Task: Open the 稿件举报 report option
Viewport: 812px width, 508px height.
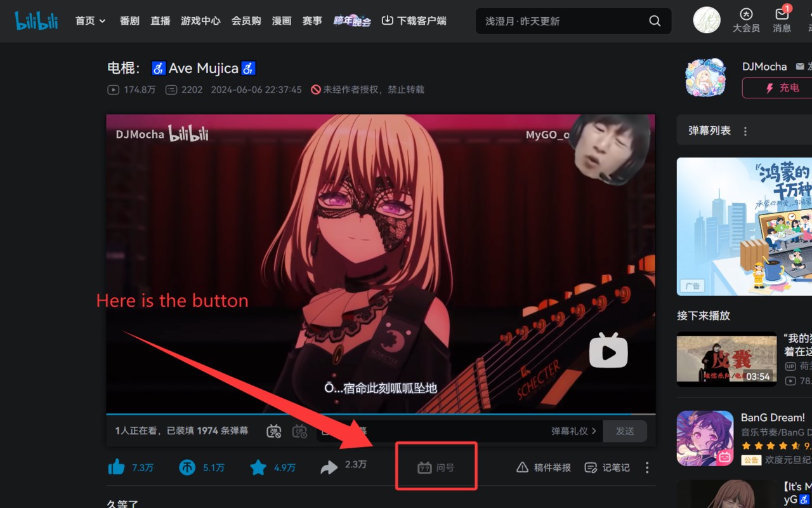Action: tap(544, 467)
